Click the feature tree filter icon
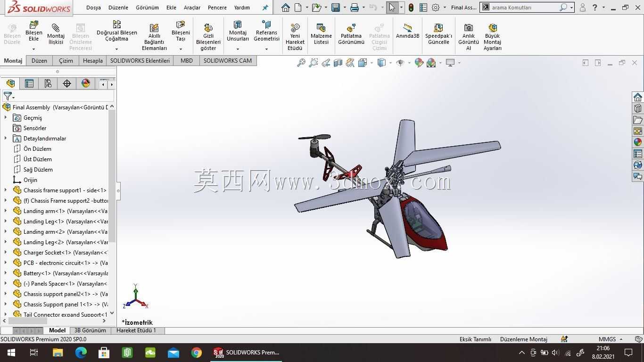Viewport: 644px width, 362px height. (8, 96)
